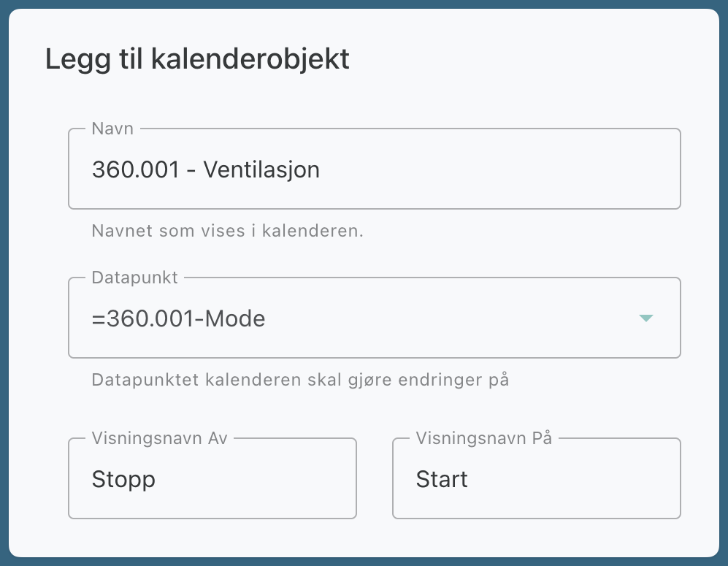This screenshot has height=566, width=728.
Task: Click the 'Legg til kalenderobjekt' dialog title
Action: click(197, 59)
